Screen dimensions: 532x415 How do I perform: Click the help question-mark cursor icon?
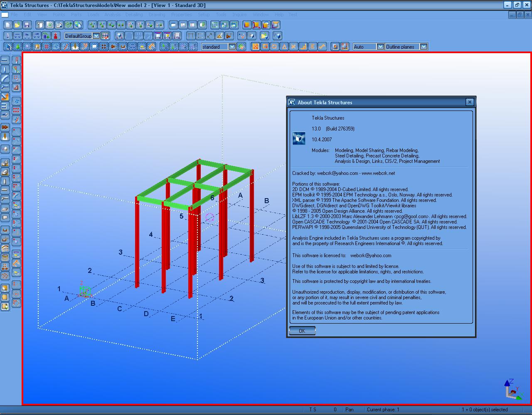click(x=277, y=36)
